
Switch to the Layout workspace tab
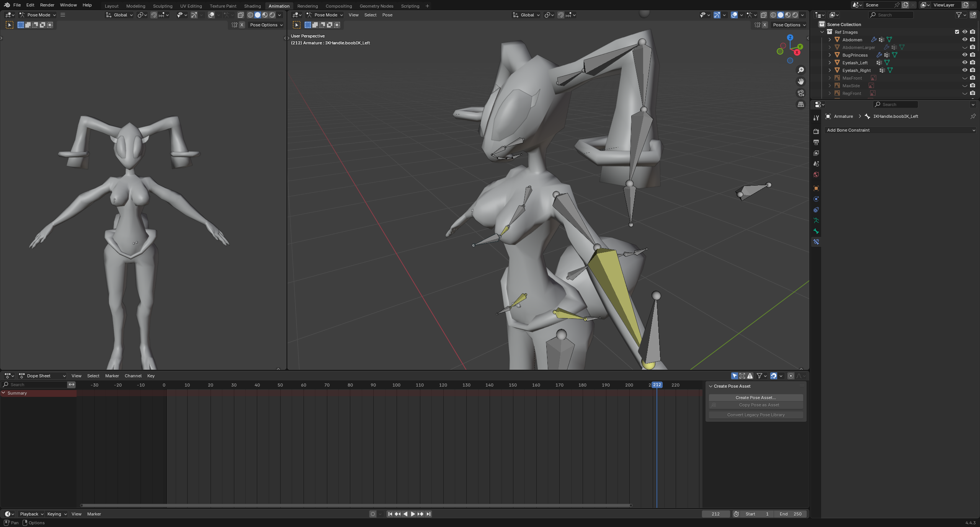pyautogui.click(x=111, y=6)
